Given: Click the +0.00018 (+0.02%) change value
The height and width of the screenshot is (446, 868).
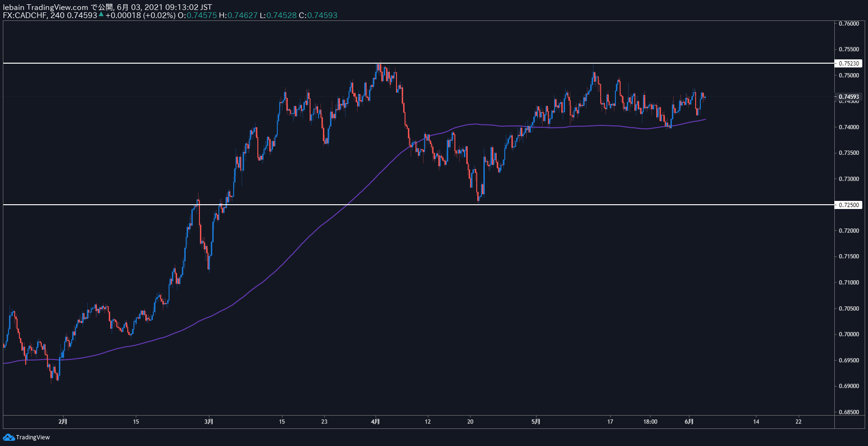Looking at the screenshot, I should click(x=140, y=15).
